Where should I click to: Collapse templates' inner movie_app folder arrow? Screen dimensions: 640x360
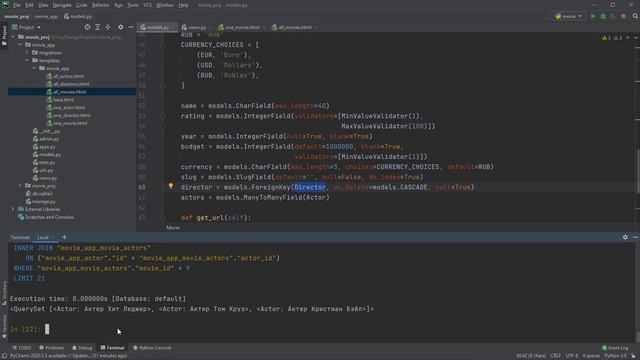(34, 68)
